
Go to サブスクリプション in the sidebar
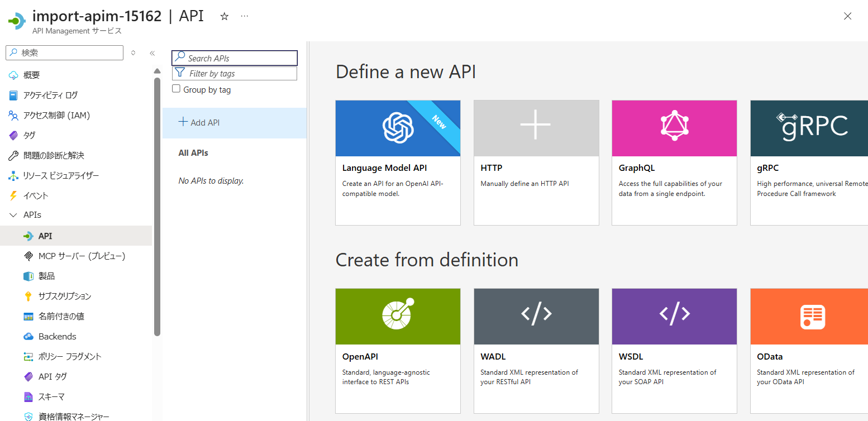pos(65,296)
